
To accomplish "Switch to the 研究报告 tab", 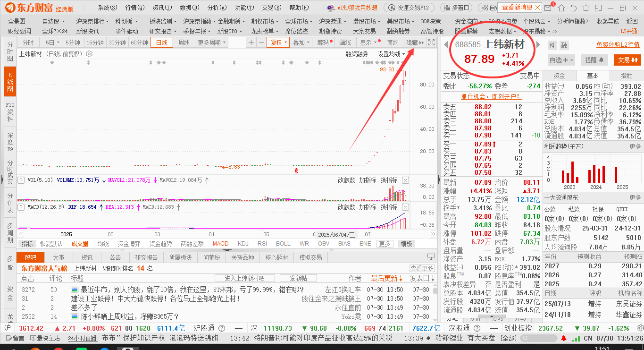I will [146, 257].
